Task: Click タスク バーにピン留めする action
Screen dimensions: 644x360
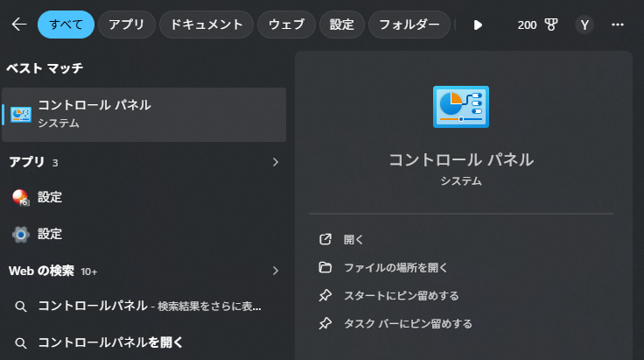Action: 408,324
